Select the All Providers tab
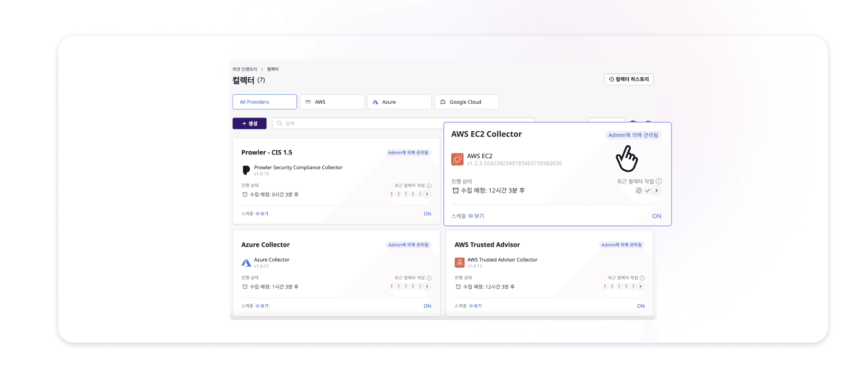The width and height of the screenshot is (868, 374). pos(265,102)
